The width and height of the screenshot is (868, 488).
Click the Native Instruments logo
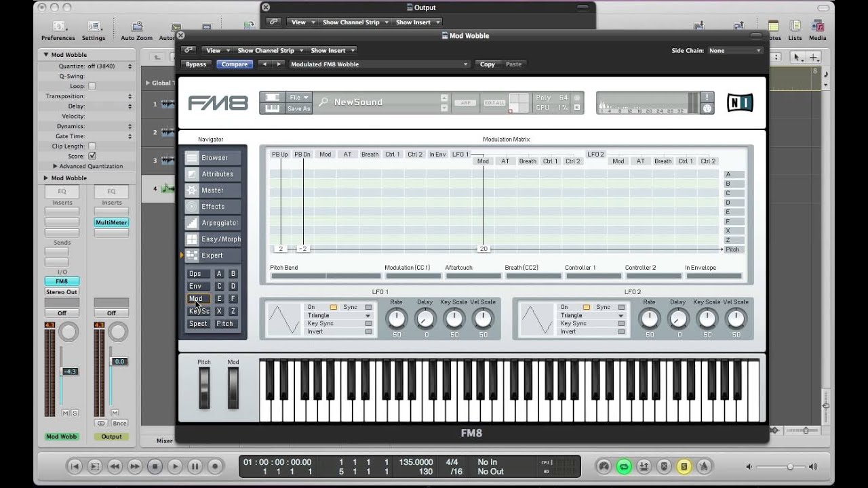pyautogui.click(x=740, y=102)
